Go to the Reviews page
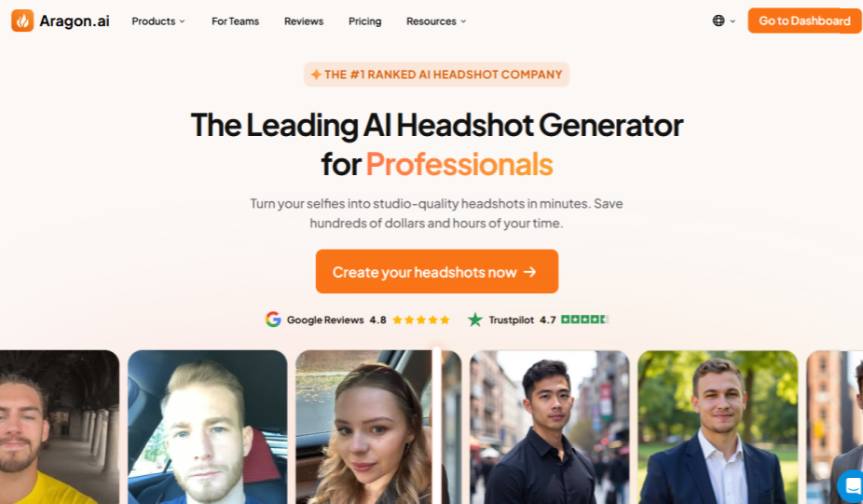This screenshot has width=863, height=504. point(304,20)
